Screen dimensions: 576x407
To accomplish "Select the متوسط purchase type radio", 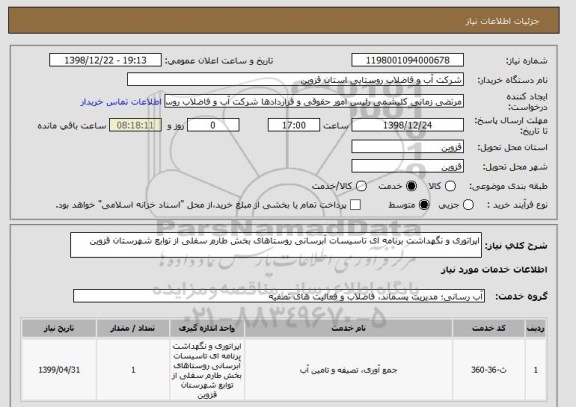I will coord(424,205).
